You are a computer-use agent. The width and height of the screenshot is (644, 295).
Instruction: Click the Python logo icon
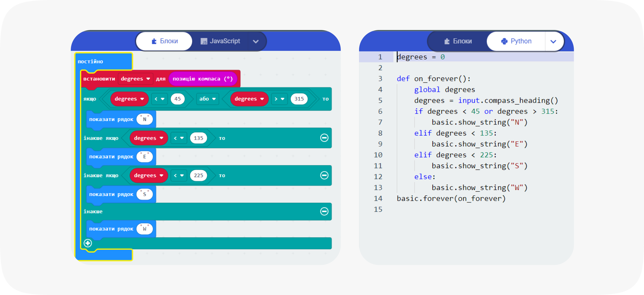(x=504, y=41)
